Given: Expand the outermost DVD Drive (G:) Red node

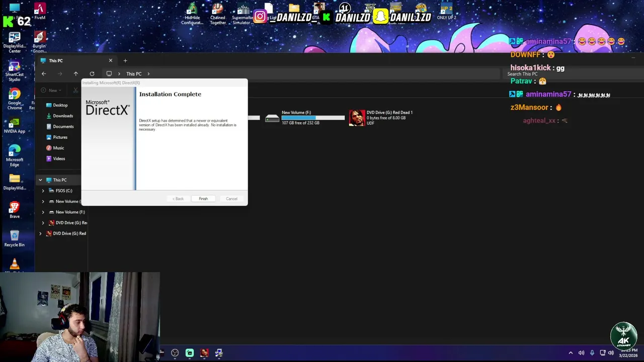Looking at the screenshot, I should click(40, 233).
